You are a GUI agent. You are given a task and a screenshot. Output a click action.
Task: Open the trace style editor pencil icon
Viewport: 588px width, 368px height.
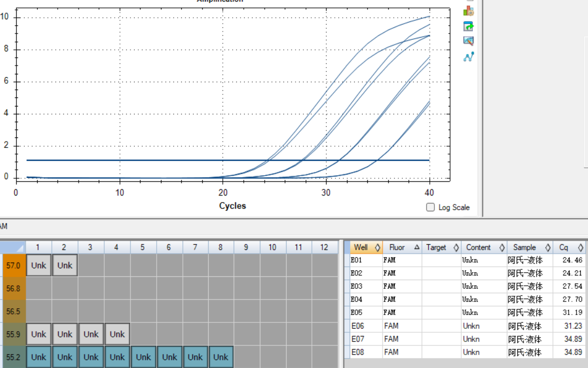469,41
